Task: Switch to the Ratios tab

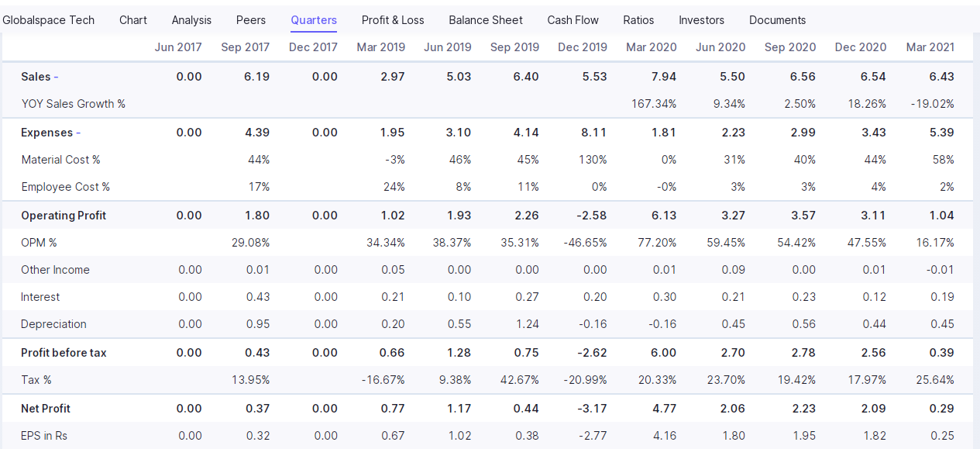Action: click(638, 20)
